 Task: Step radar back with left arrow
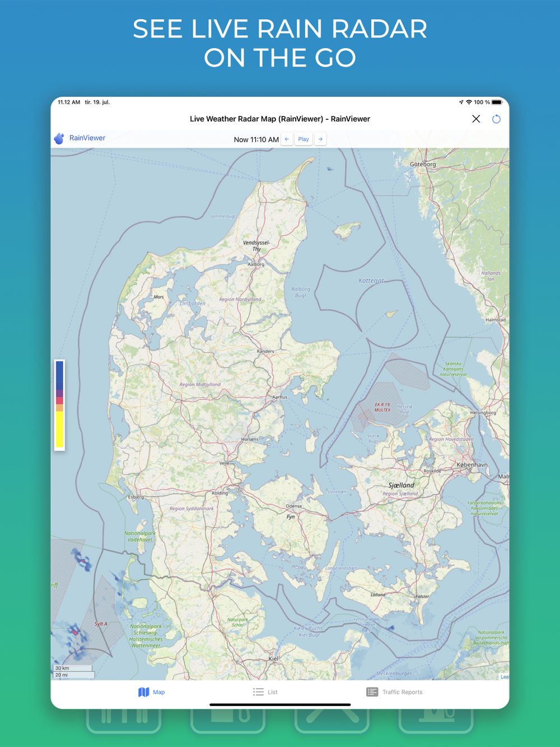pos(287,139)
